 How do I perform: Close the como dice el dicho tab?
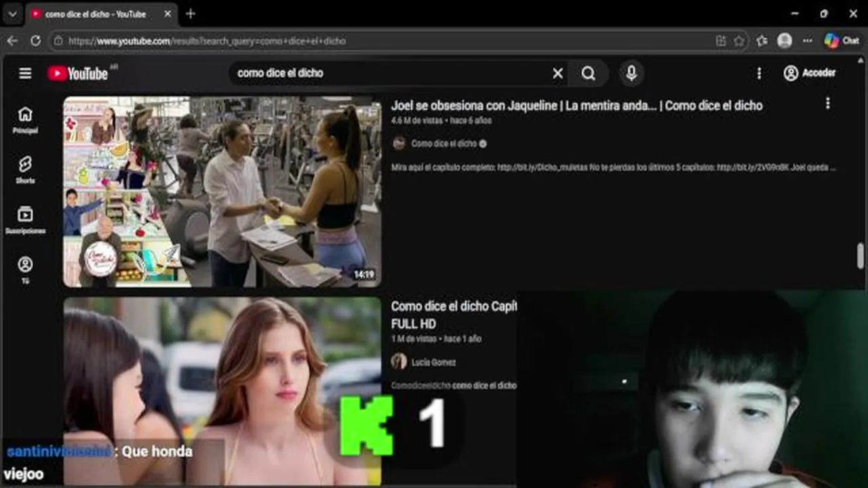point(168,14)
